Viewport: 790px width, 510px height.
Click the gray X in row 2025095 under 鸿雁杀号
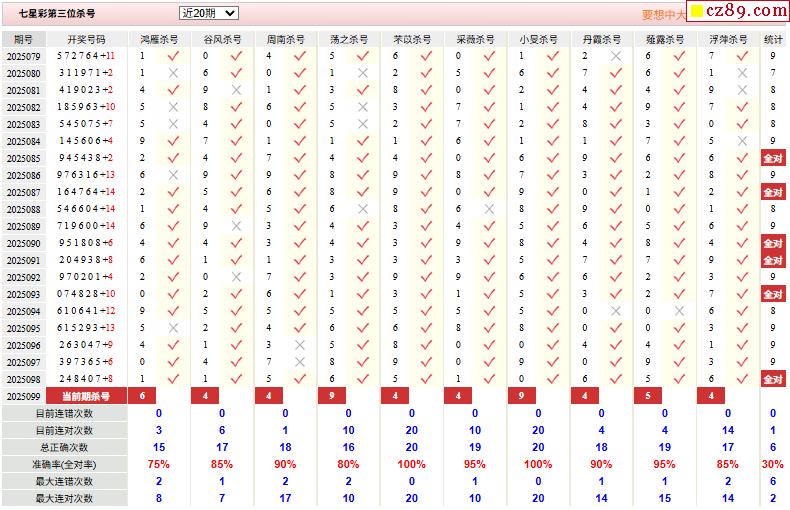(x=173, y=328)
